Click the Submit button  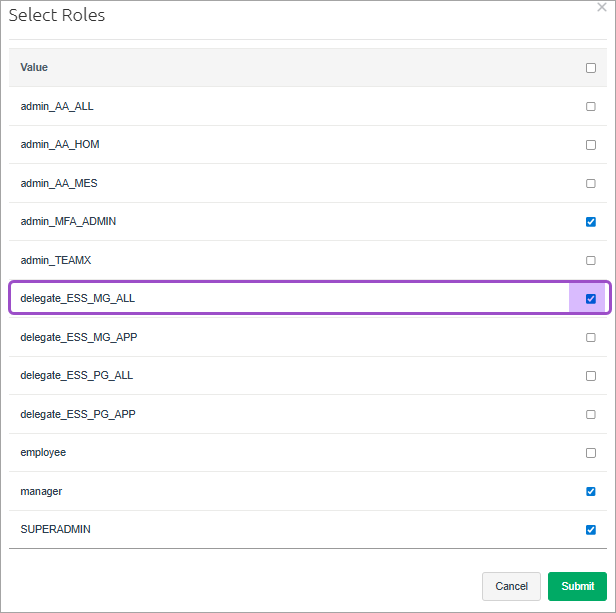pos(577,586)
